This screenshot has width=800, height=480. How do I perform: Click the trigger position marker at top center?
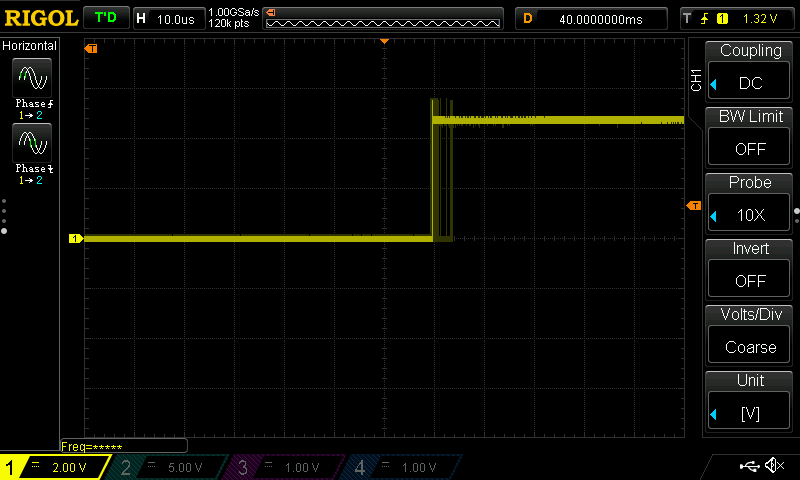click(385, 42)
